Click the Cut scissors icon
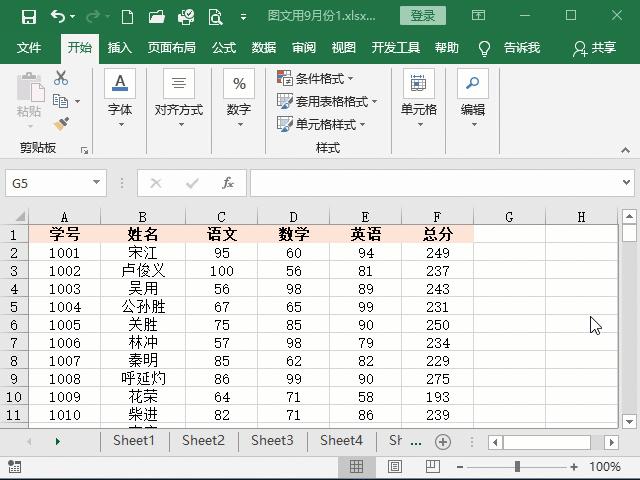Image resolution: width=640 pixels, height=480 pixels. tap(62, 78)
